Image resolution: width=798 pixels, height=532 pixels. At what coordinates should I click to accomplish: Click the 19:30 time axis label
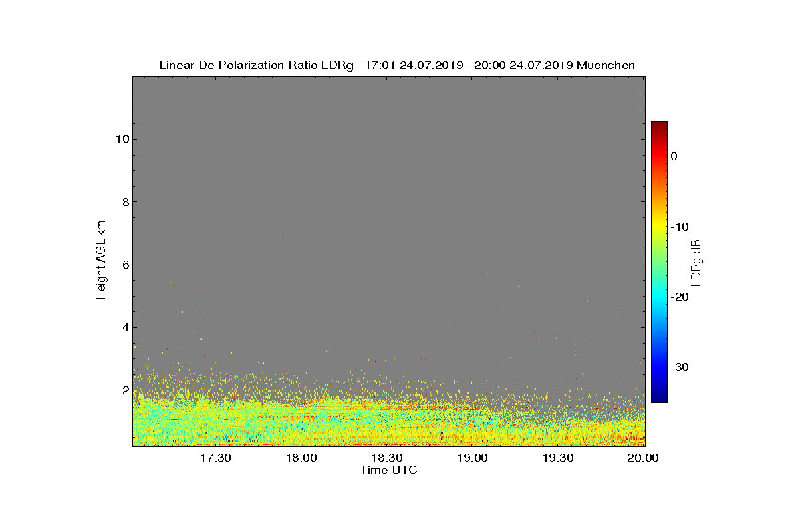[559, 458]
